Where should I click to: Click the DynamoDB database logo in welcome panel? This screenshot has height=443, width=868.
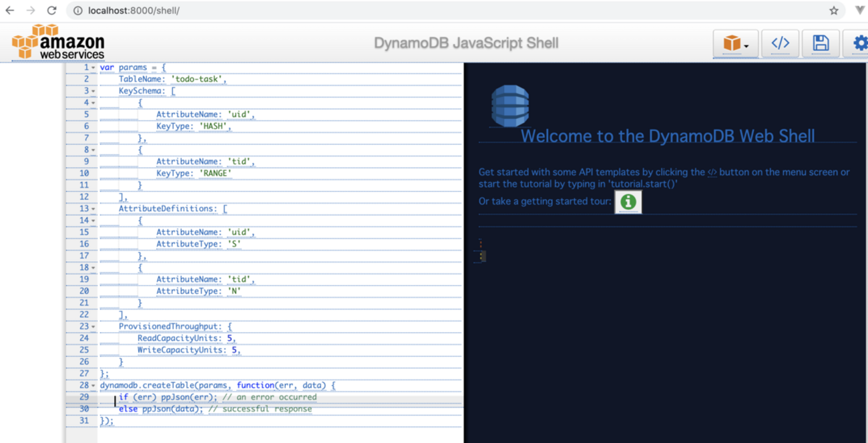(510, 106)
